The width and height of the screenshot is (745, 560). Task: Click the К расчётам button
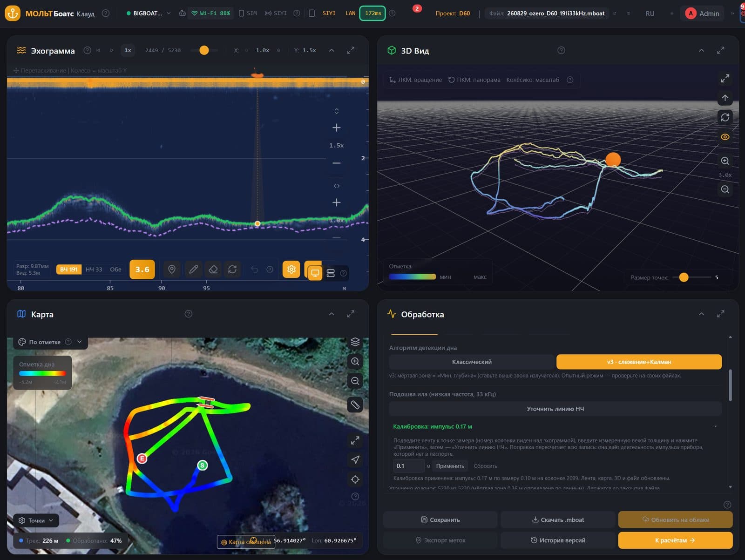(675, 540)
